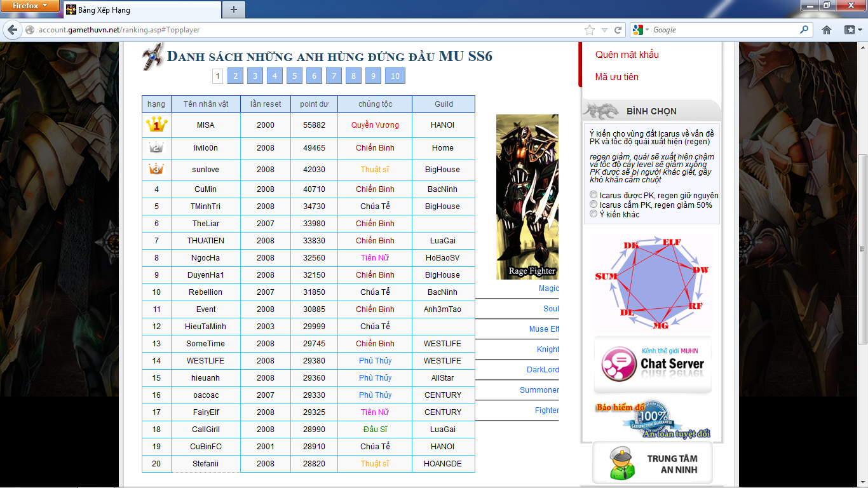Go to ranking page 6
Viewport: 868px width, 488px height.
[x=314, y=76]
